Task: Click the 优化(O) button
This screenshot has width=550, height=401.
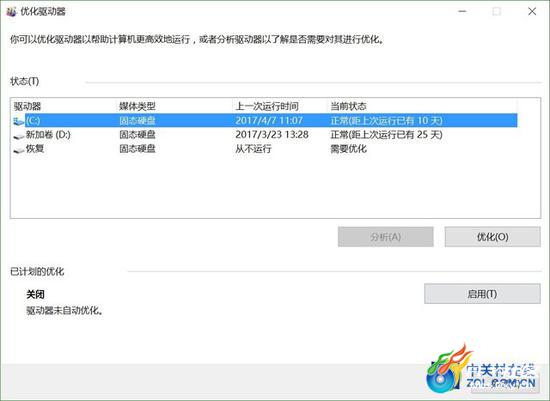Action: 492,237
